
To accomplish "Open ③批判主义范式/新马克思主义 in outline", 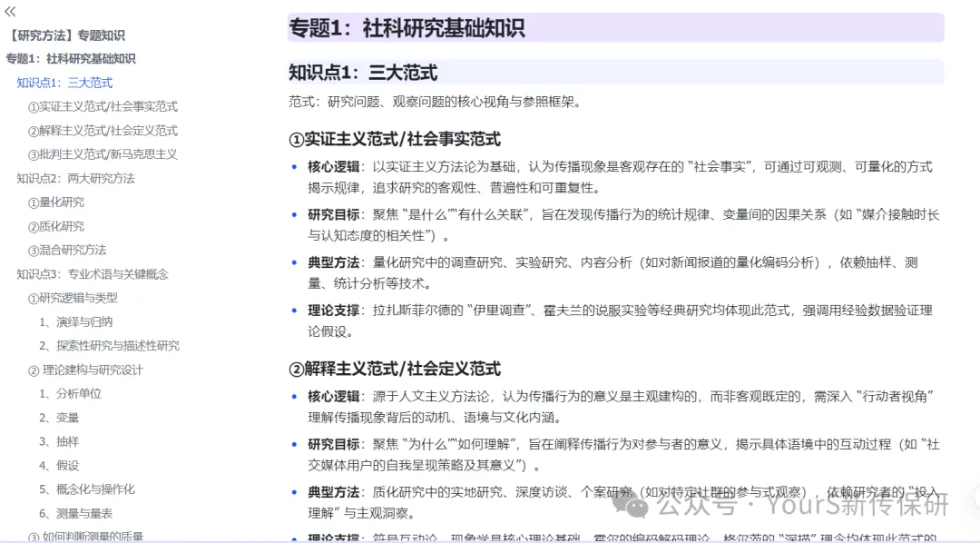I will pyautogui.click(x=103, y=153).
